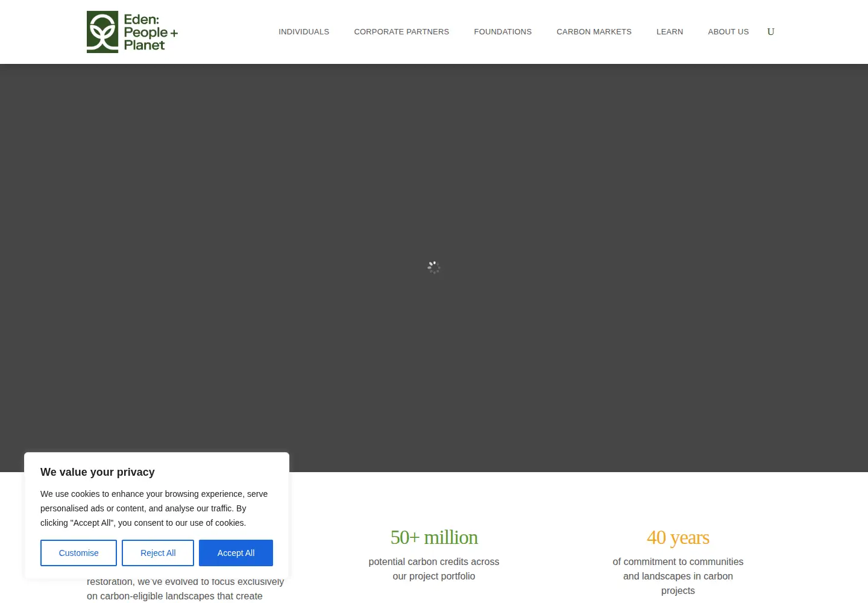
Task: Reject all cookies
Action: pos(158,553)
